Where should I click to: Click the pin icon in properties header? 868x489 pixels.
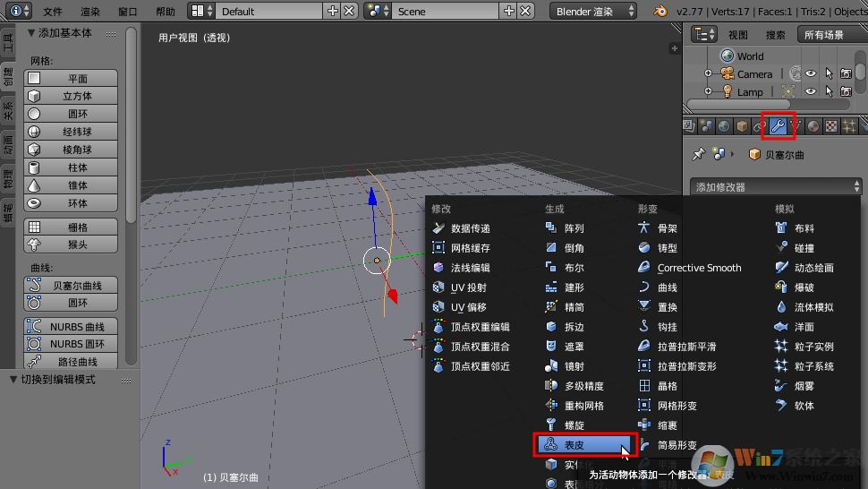coord(698,155)
